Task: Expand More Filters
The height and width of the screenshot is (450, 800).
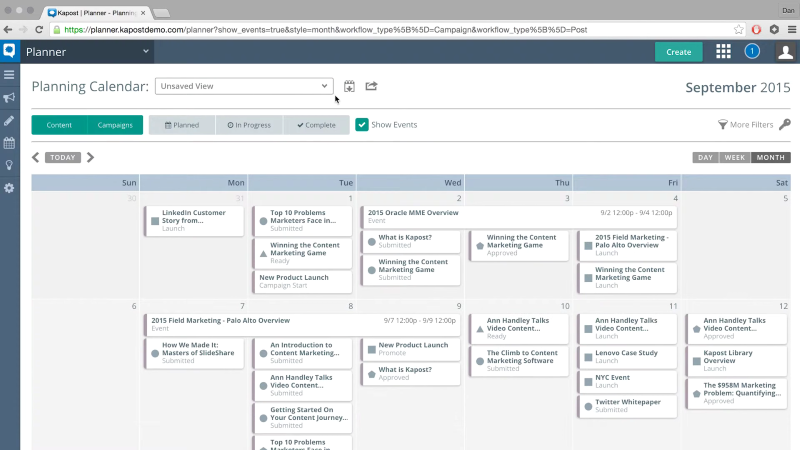Action: tap(746, 124)
